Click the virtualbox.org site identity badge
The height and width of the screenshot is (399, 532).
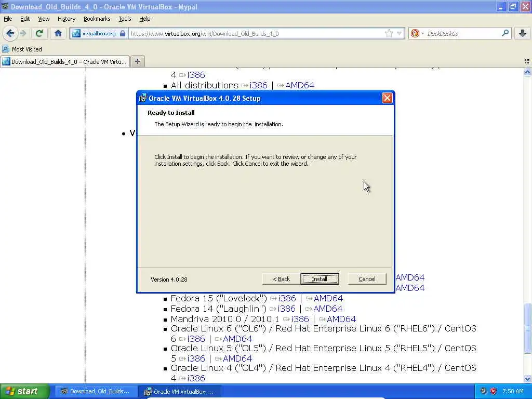click(x=99, y=34)
